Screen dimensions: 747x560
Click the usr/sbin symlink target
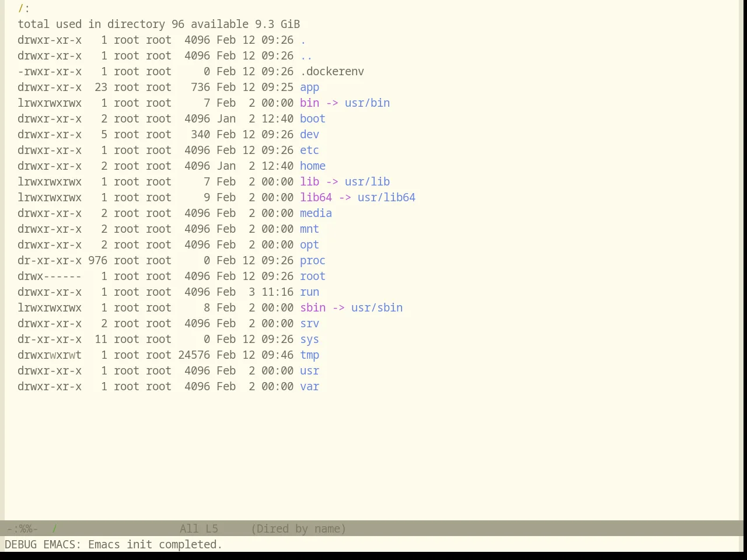376,308
